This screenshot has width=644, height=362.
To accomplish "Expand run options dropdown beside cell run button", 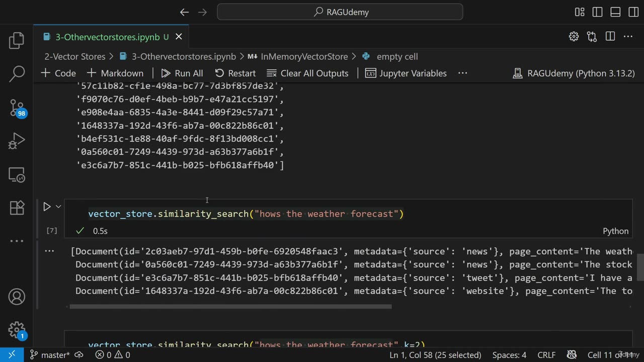I will 58,207.
